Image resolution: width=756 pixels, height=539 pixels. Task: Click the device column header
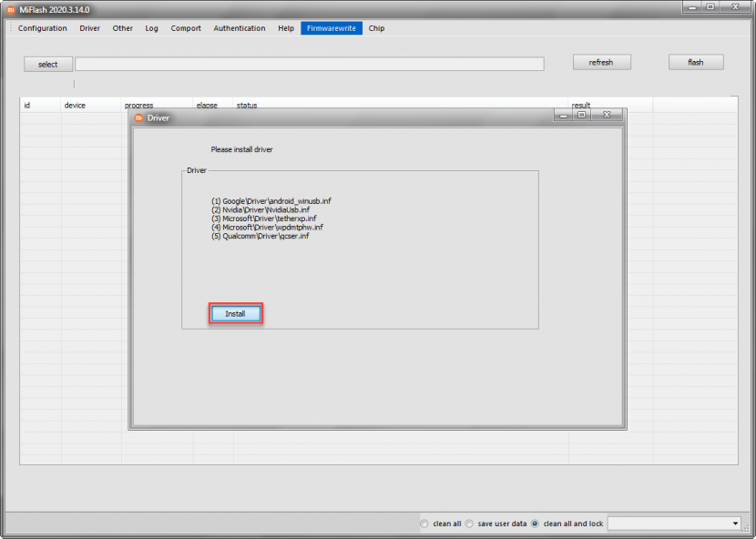click(x=91, y=105)
